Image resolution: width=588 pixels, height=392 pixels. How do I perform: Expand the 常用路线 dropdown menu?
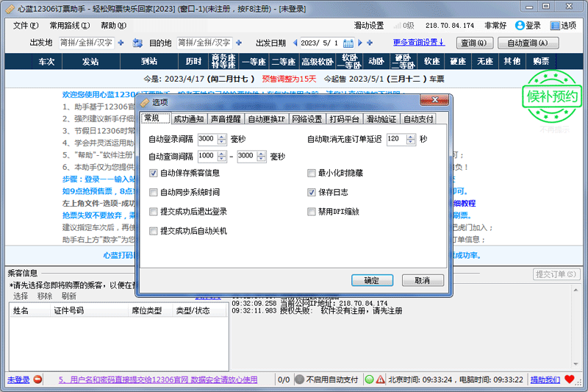pyautogui.click(x=71, y=25)
